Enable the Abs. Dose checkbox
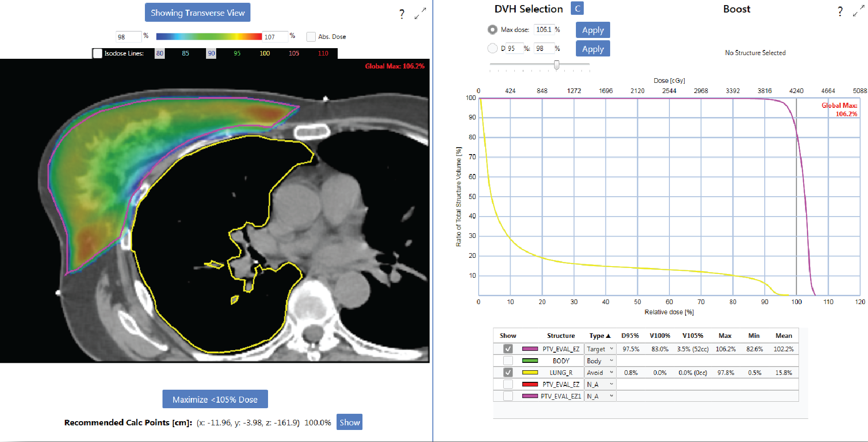This screenshot has height=442, width=868. (x=311, y=37)
